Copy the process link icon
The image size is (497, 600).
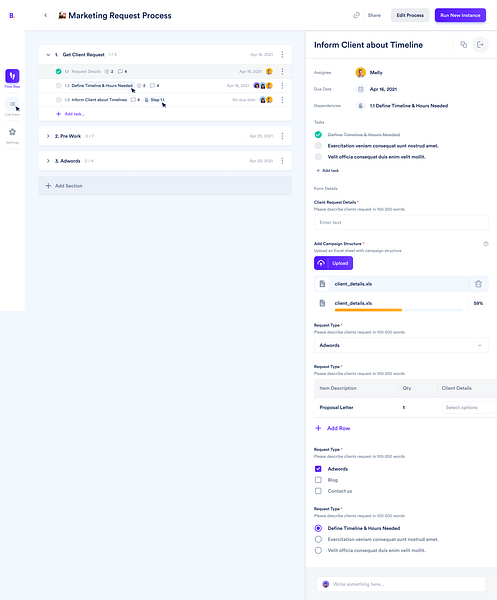[356, 15]
